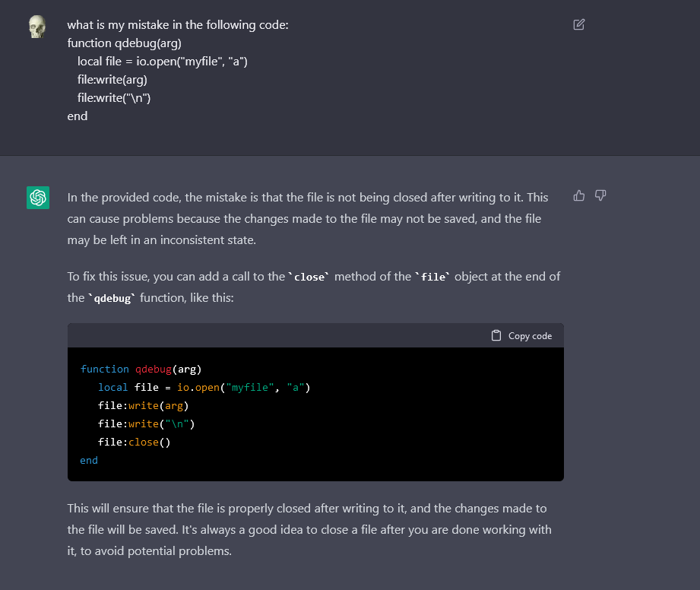Click the Copy code button label
The height and width of the screenshot is (590, 700).
[x=530, y=336]
